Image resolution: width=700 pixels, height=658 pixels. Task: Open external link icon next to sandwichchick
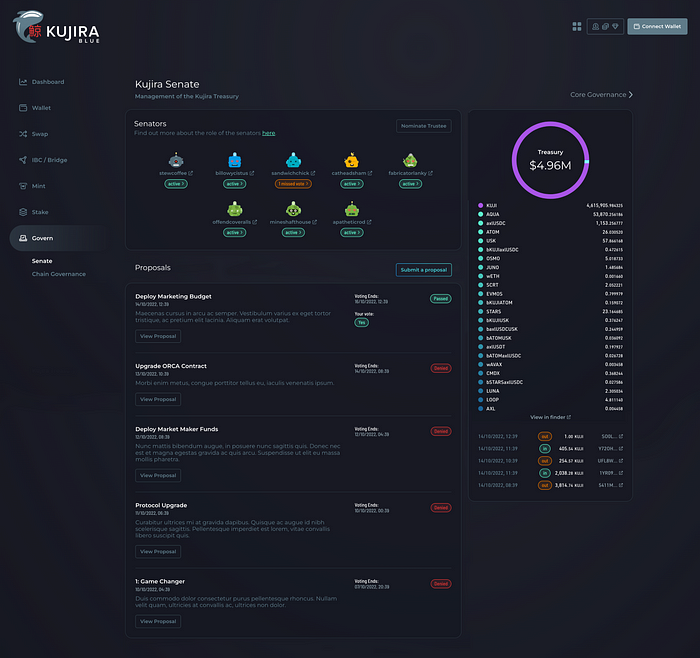tap(313, 173)
